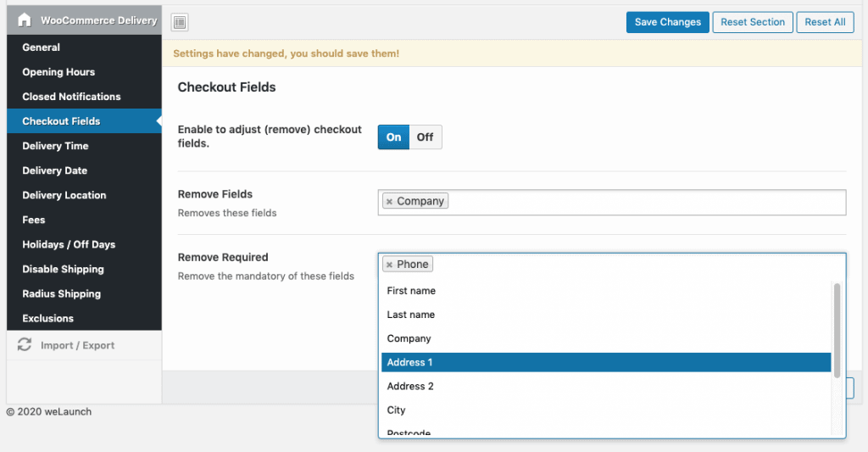The image size is (868, 452).
Task: Click the WooCommerce Delivery home icon
Action: pos(25,20)
